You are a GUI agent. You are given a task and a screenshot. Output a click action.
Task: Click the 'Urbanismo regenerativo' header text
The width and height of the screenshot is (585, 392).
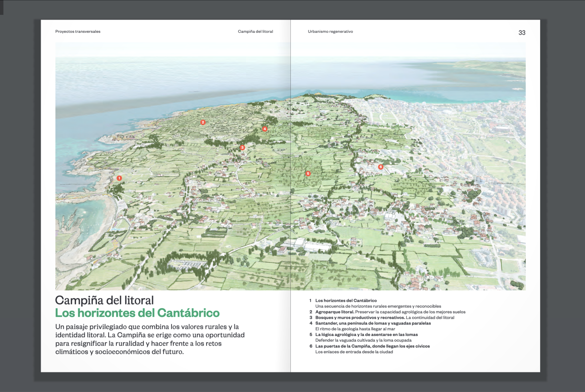tap(330, 32)
